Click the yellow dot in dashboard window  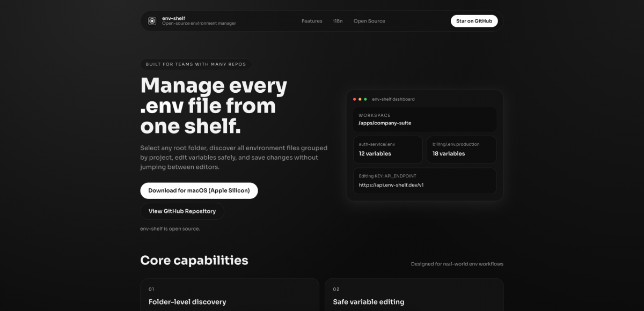(360, 99)
